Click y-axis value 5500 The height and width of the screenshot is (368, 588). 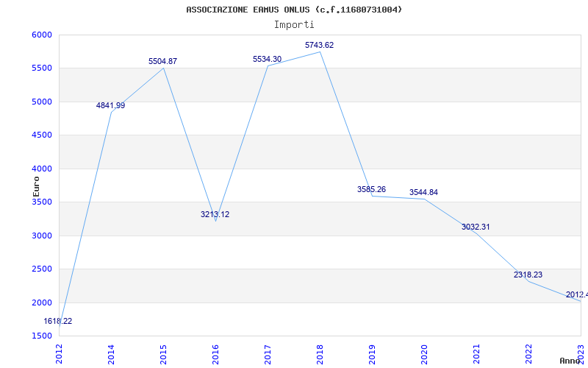click(x=41, y=68)
